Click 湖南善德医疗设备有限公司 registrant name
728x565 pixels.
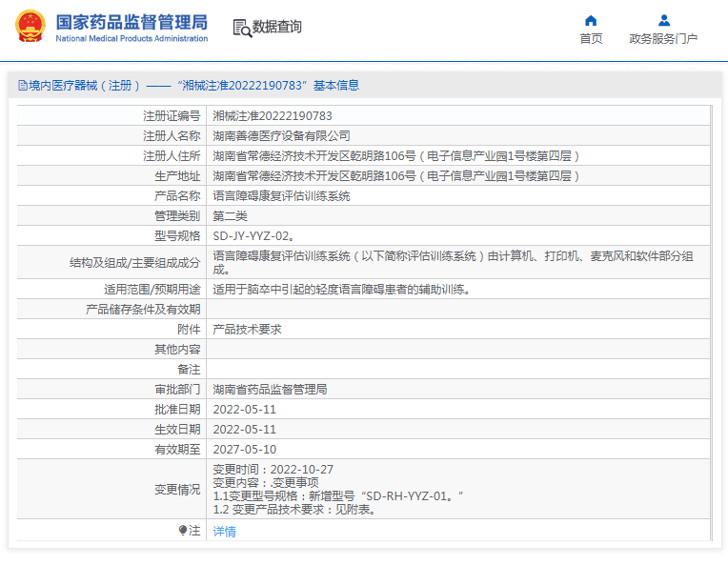point(281,135)
